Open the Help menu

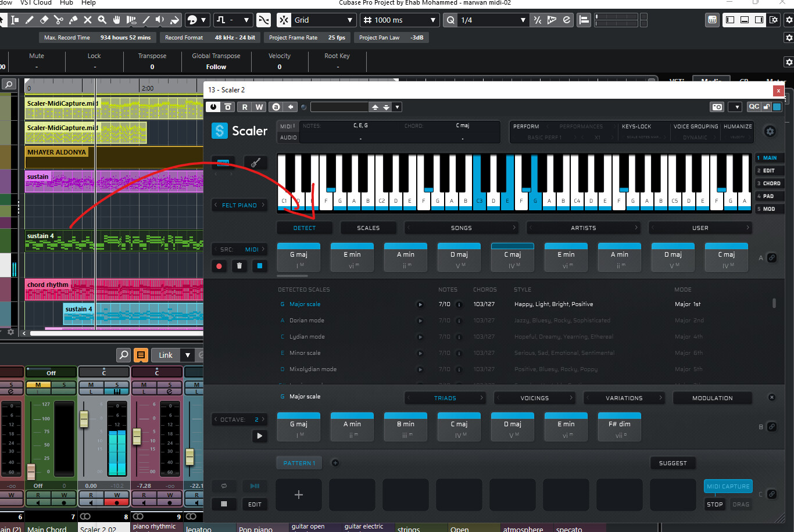click(x=88, y=3)
